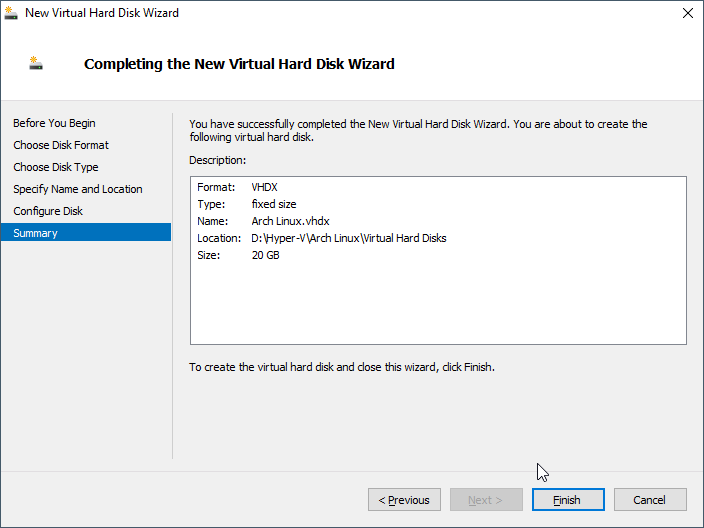Select the Specify Name and Location step
This screenshot has width=704, height=528.
pyautogui.click(x=78, y=189)
